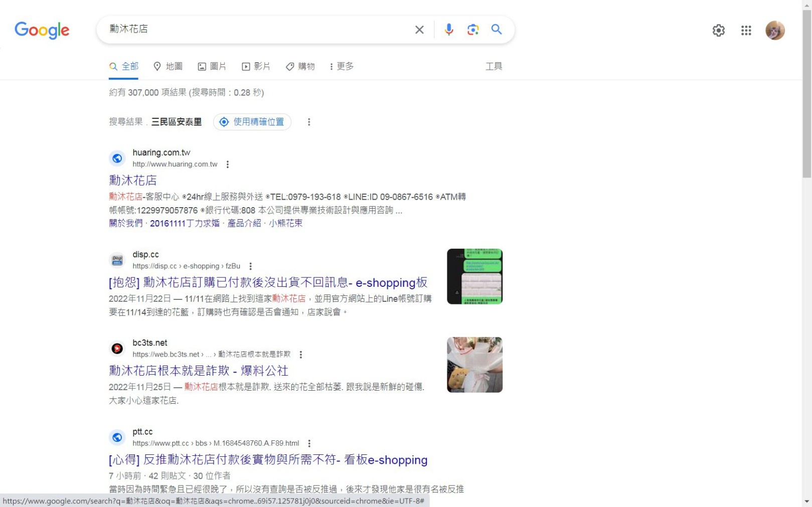Image resolution: width=812 pixels, height=507 pixels.
Task: Open the 產品介紹 sitelink
Action: (x=244, y=223)
